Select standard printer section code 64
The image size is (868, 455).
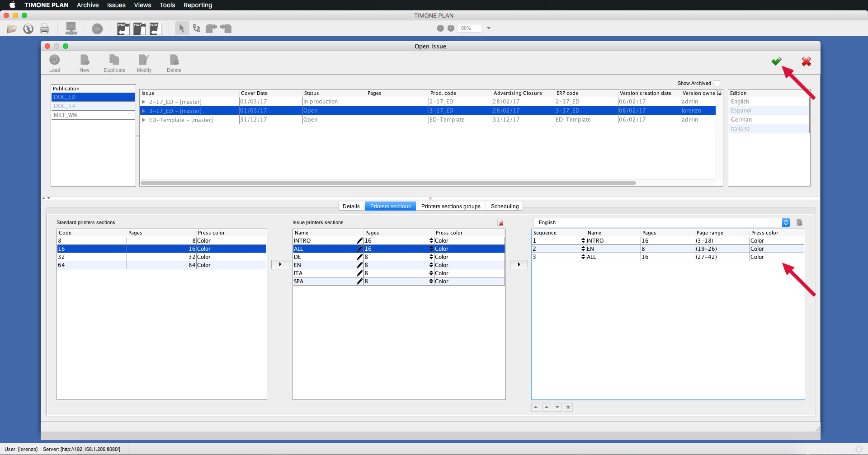pos(161,265)
